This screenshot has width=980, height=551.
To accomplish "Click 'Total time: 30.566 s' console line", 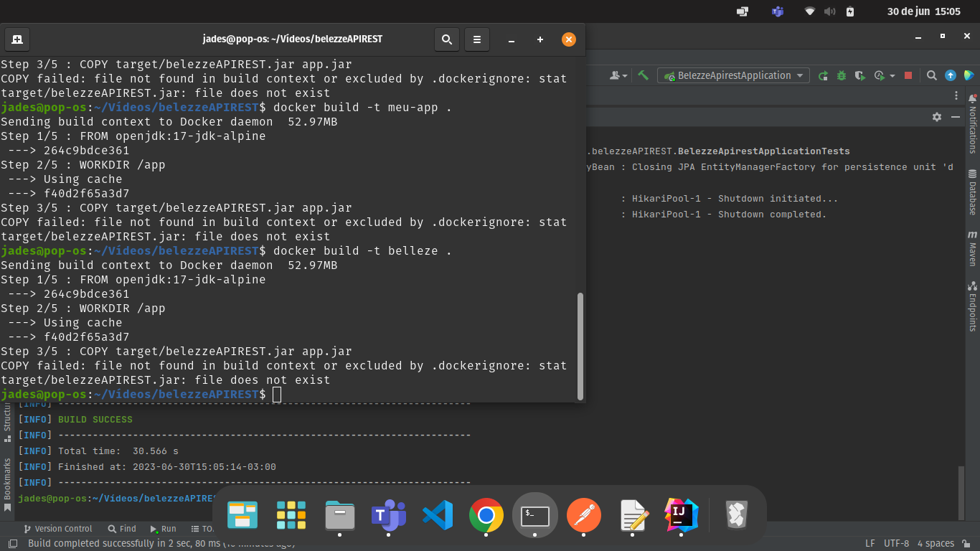I will tap(118, 451).
